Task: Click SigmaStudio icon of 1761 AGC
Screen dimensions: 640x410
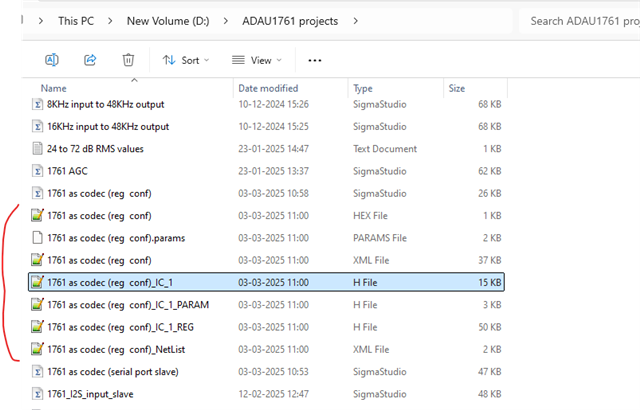Action: (37, 171)
